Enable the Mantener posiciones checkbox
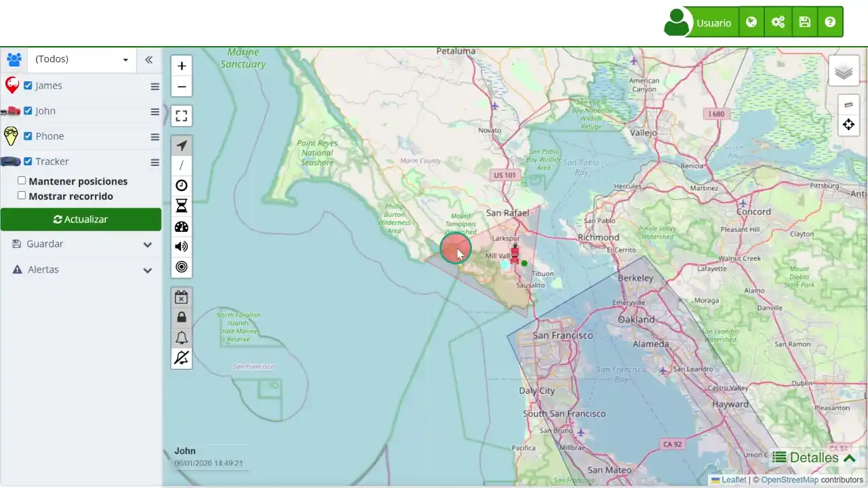 (22, 180)
